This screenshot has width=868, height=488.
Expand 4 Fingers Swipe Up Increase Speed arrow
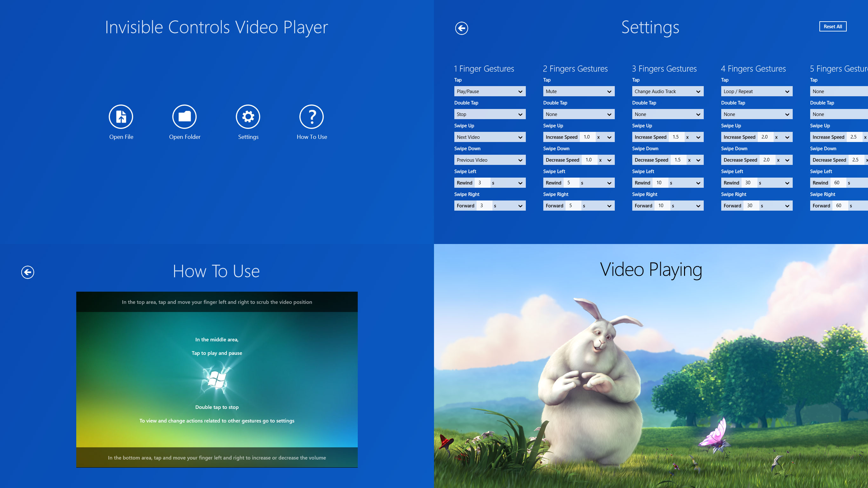(787, 137)
